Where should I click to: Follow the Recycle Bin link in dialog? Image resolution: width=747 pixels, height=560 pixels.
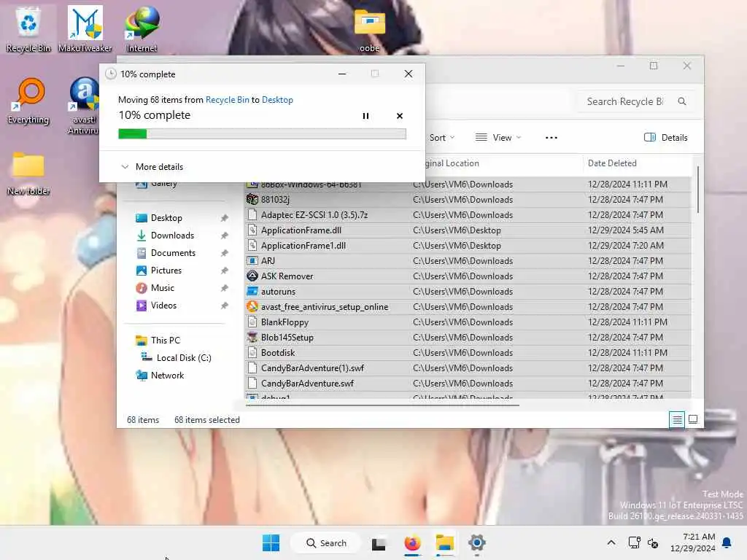click(228, 99)
